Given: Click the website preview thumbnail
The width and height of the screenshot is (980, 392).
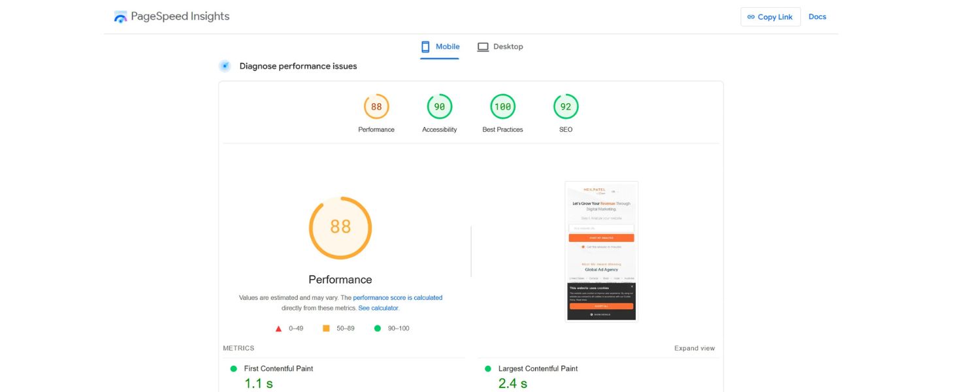Looking at the screenshot, I should 600,250.
